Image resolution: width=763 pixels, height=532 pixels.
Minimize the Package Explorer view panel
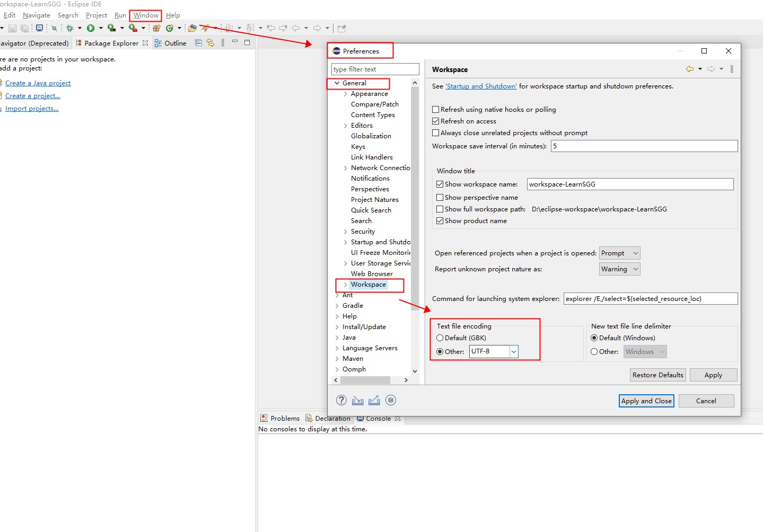[235, 42]
